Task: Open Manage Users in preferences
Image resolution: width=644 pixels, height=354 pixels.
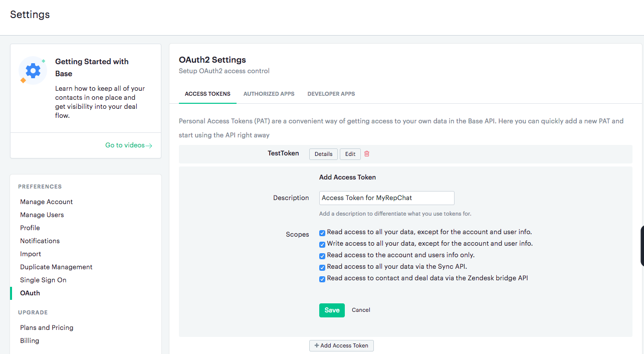Action: click(x=42, y=215)
